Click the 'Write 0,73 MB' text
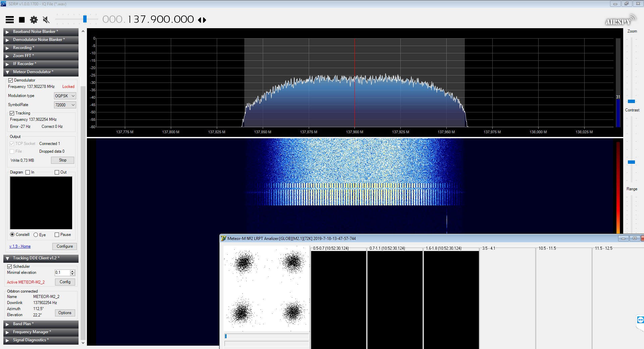 click(x=22, y=160)
